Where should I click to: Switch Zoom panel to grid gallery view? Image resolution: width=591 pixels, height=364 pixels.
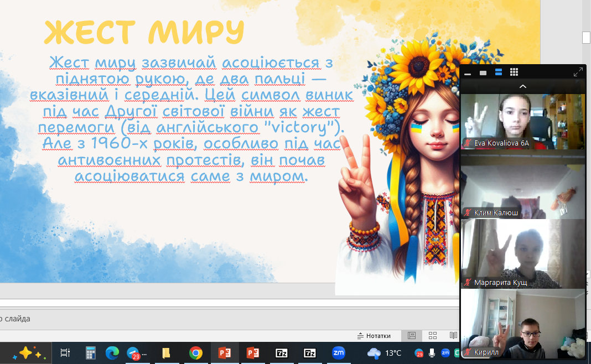coord(514,72)
